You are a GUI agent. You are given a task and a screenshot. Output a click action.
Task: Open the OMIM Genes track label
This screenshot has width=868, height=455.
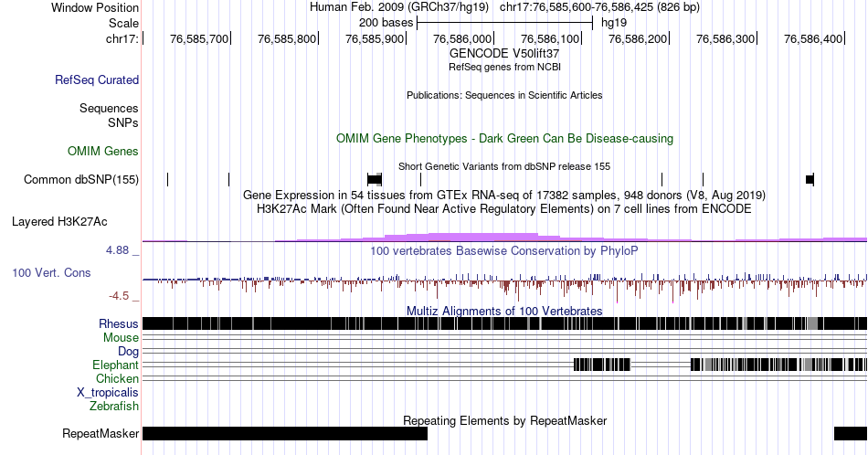tap(102, 151)
